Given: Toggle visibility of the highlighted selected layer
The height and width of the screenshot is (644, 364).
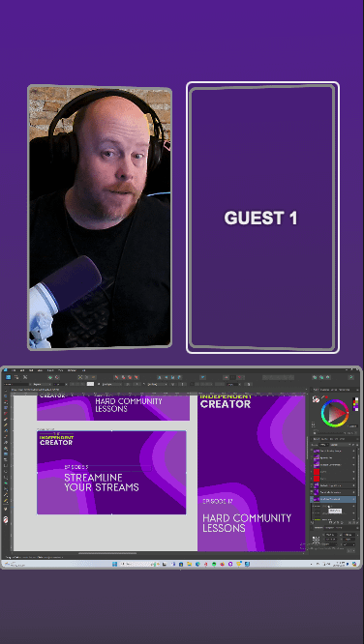Looking at the screenshot, I should (353, 499).
